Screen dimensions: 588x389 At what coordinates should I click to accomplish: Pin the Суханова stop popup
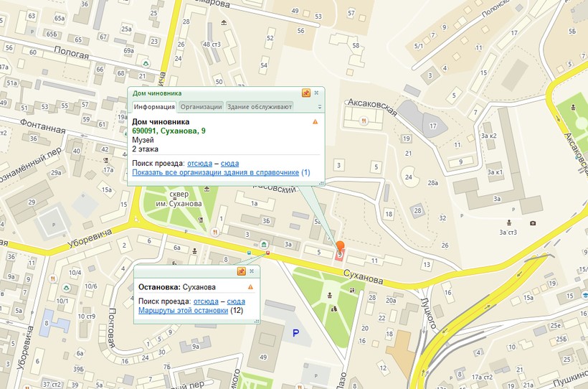pyautogui.click(x=242, y=271)
